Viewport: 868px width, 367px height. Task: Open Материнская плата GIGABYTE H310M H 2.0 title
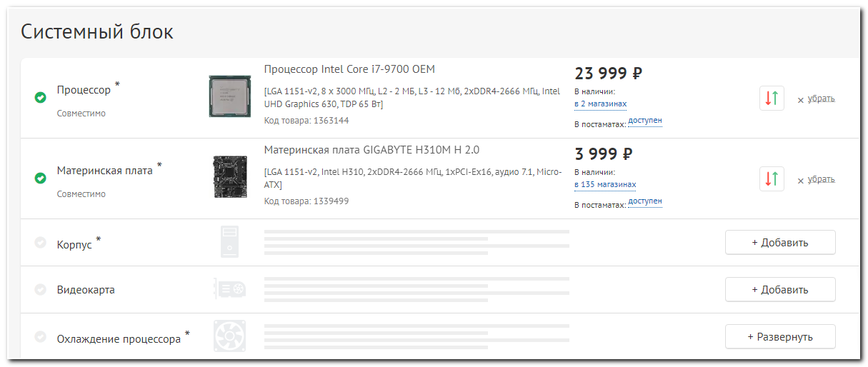click(371, 150)
